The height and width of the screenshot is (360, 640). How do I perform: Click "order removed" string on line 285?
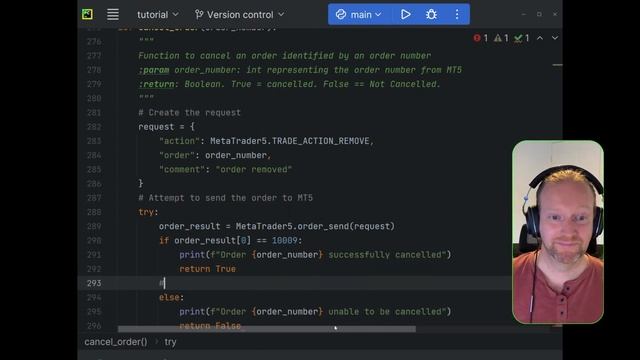pyautogui.click(x=254, y=169)
